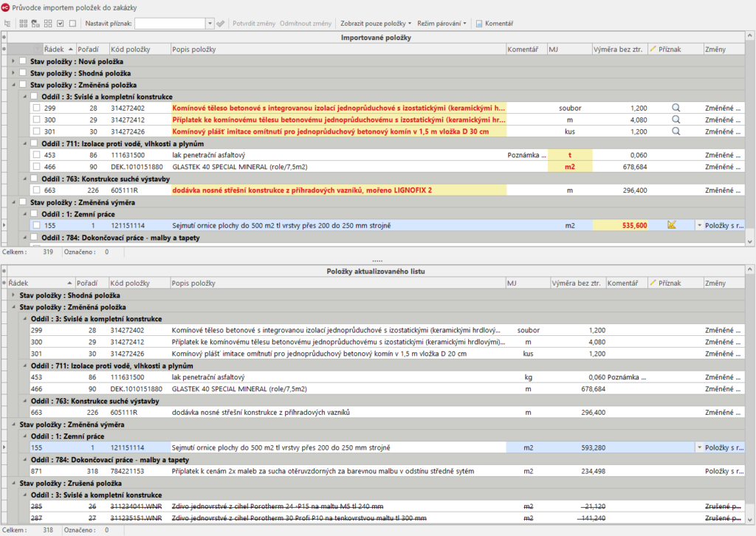Check the 'Stav položky : Nová položka' group checkbox

point(23,61)
